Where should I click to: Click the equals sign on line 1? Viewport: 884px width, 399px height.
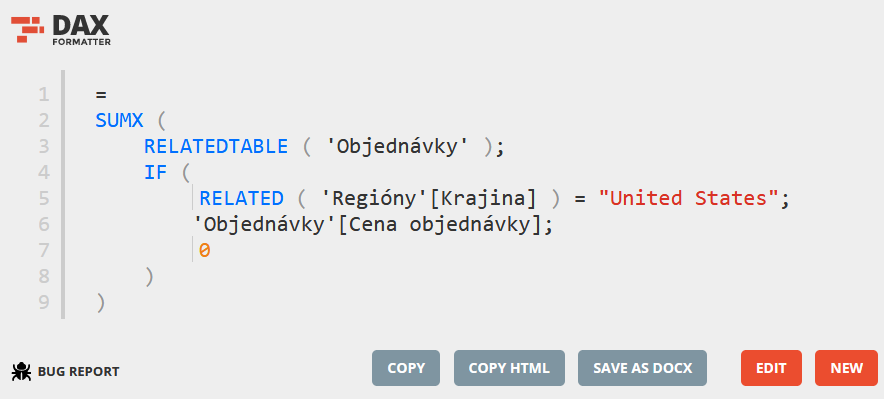(101, 94)
